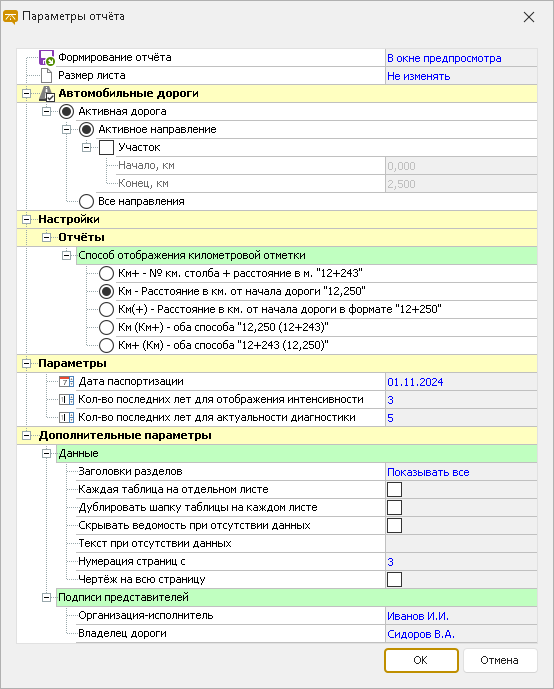554x689 pixels.
Task: Close the Параметры отчёта dialog
Action: [529, 17]
